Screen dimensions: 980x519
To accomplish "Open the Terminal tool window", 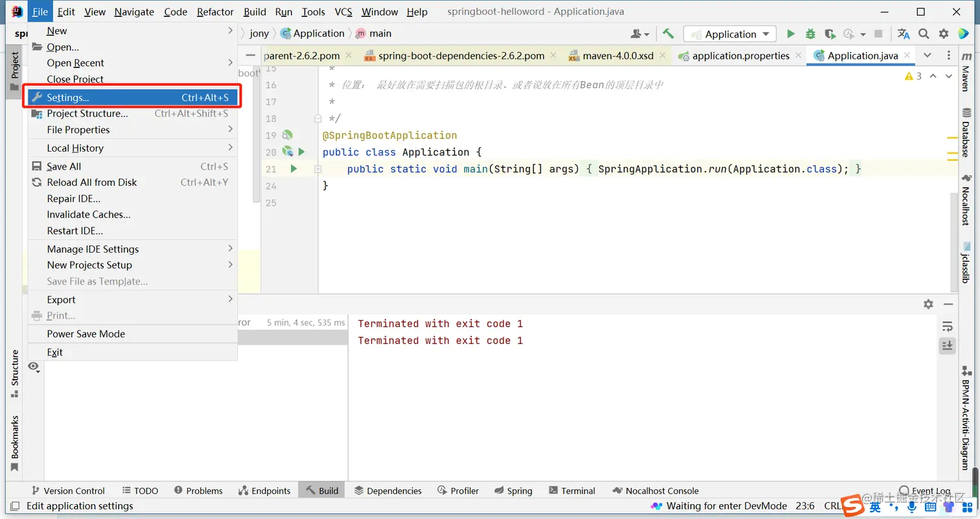I will (572, 491).
